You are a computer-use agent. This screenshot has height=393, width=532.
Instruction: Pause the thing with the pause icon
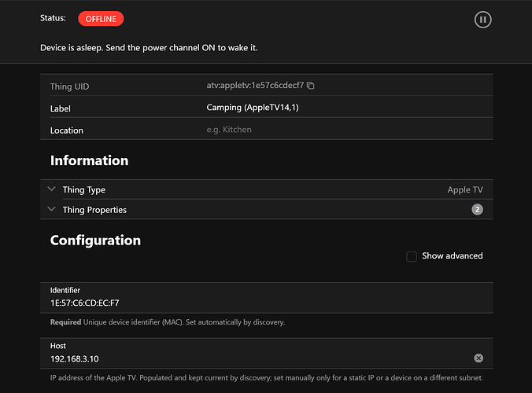tap(482, 20)
